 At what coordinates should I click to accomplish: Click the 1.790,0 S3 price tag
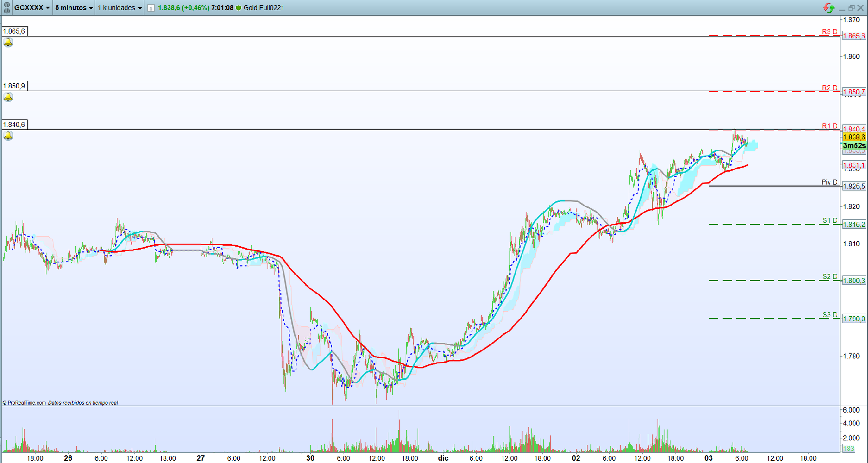click(854, 319)
